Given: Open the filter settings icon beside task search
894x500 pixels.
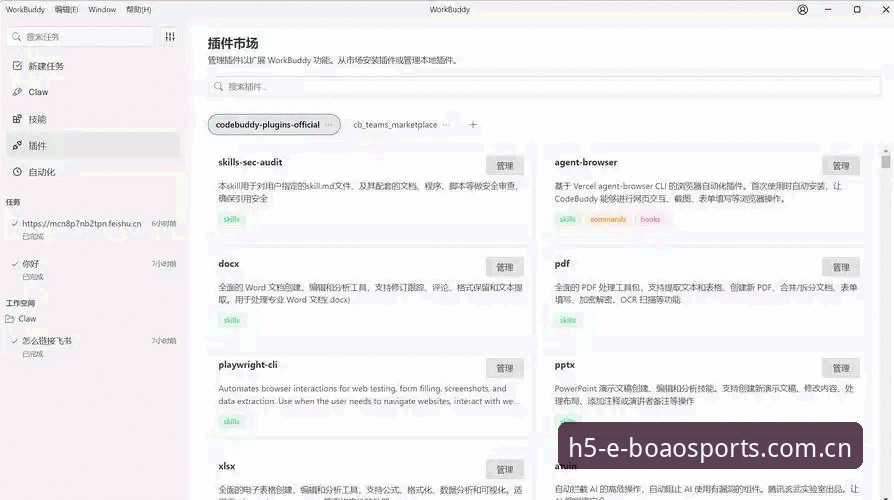Looking at the screenshot, I should (170, 36).
